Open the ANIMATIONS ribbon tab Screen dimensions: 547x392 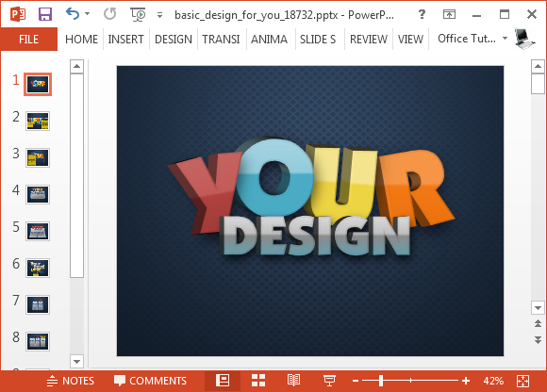270,39
